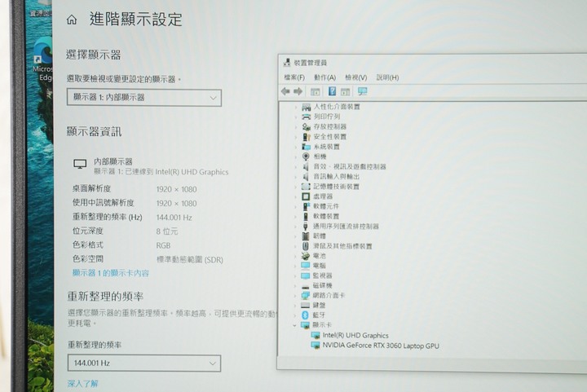
Task: Open Help via the blue question mark icon
Action: [332, 91]
